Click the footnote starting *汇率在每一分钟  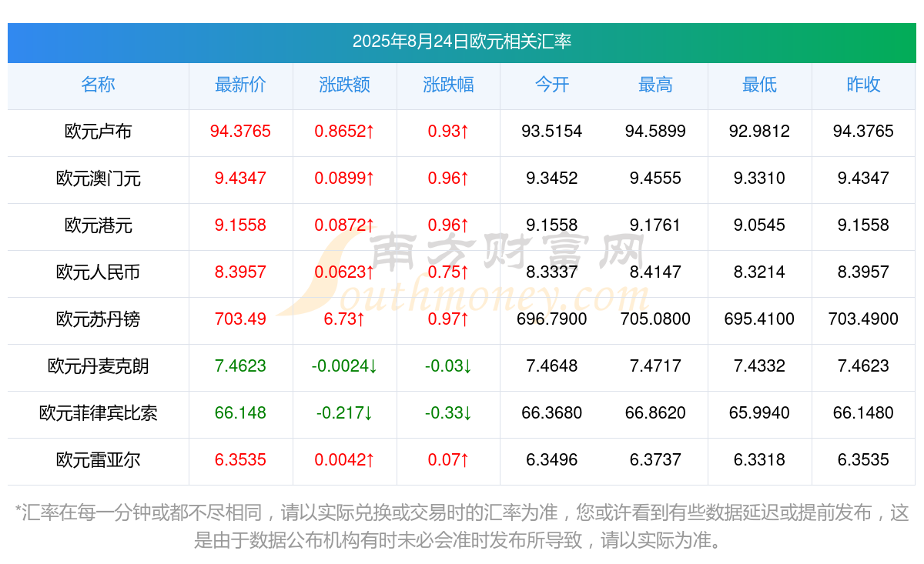(462, 526)
